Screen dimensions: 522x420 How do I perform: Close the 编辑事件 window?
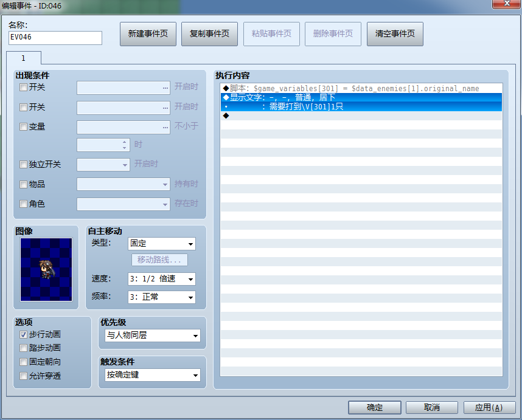tap(506, 4)
